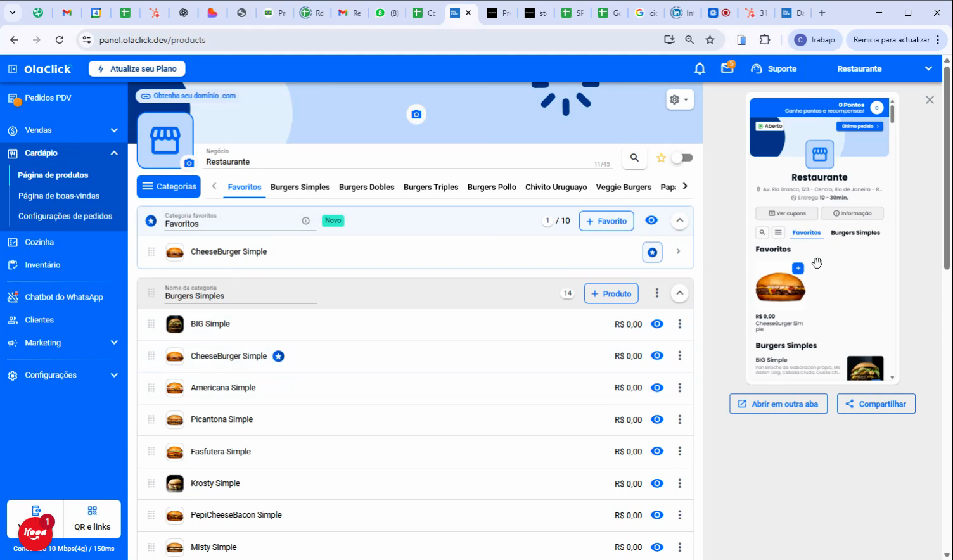
Task: Remove CheeseBurger Simple favorite star button
Action: click(x=652, y=252)
